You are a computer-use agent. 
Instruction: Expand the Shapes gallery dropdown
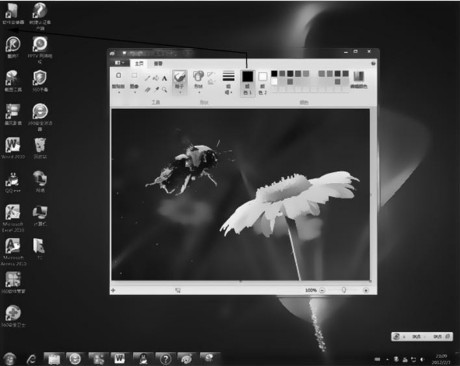pyautogui.click(x=199, y=82)
